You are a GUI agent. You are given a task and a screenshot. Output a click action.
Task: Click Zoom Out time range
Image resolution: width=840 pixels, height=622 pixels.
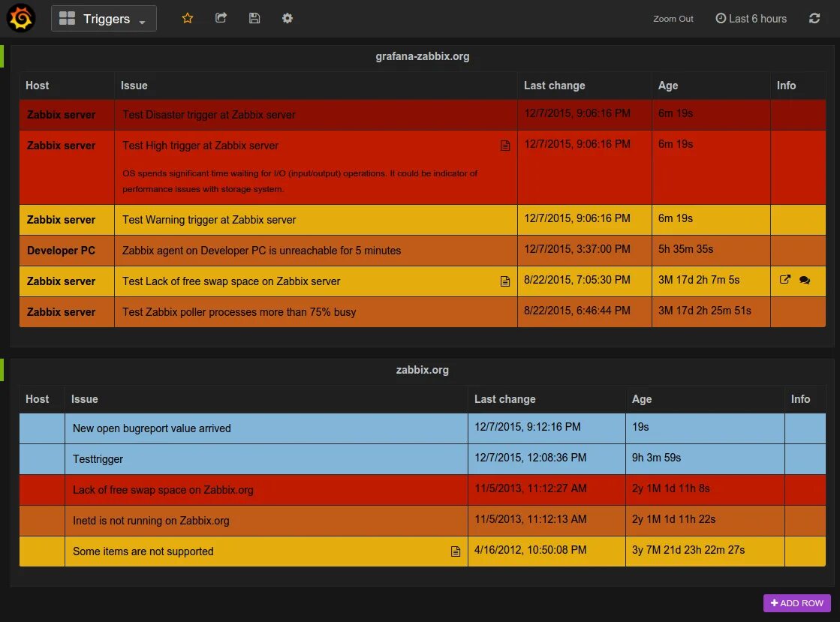point(673,19)
